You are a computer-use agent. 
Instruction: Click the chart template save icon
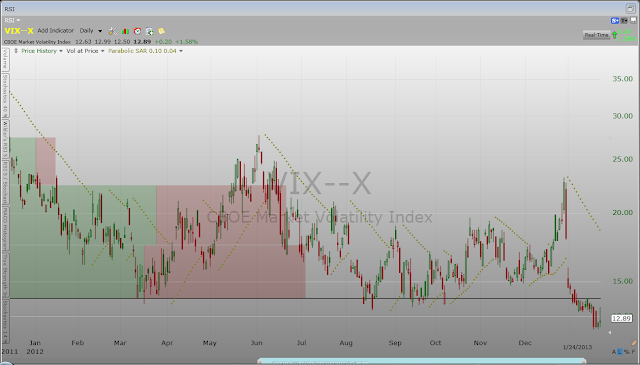tap(149, 31)
